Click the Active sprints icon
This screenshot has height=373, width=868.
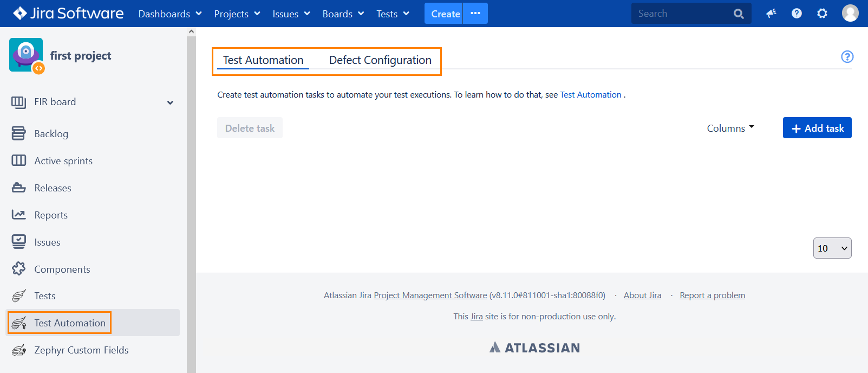point(18,160)
